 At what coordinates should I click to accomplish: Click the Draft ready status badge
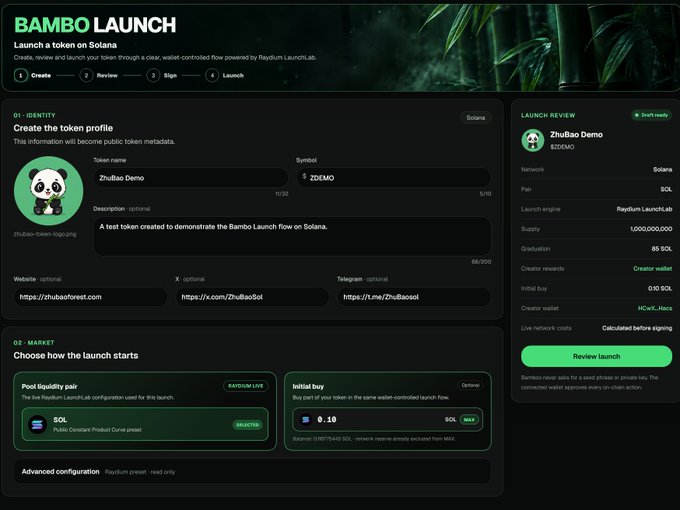tap(651, 115)
